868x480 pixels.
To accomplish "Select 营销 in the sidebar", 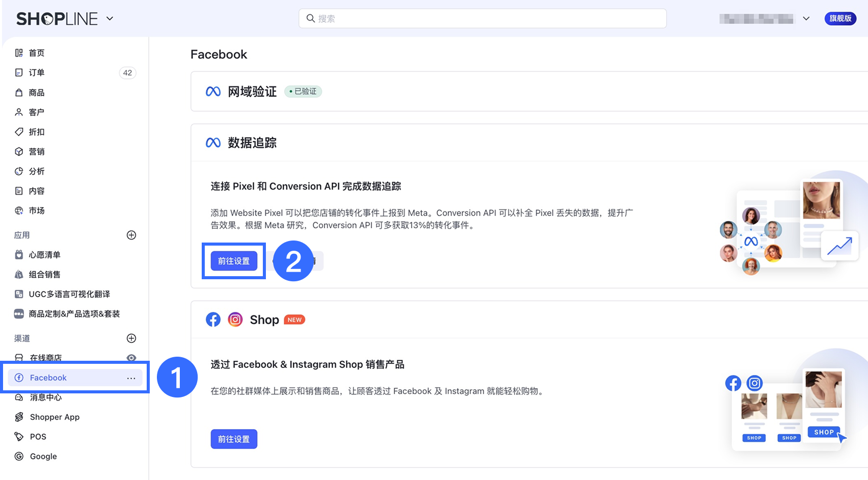I will point(37,151).
